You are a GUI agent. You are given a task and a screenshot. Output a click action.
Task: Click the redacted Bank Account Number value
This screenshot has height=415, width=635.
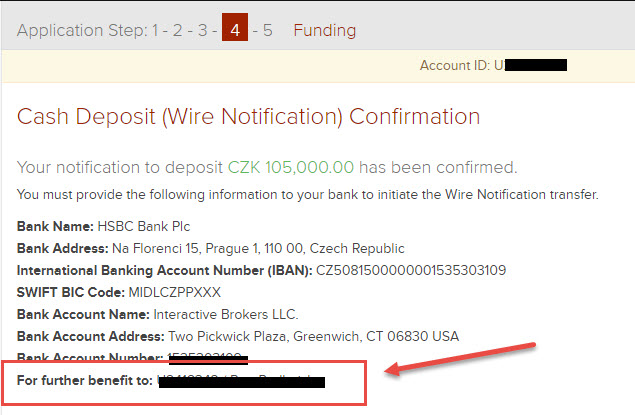tap(208, 357)
